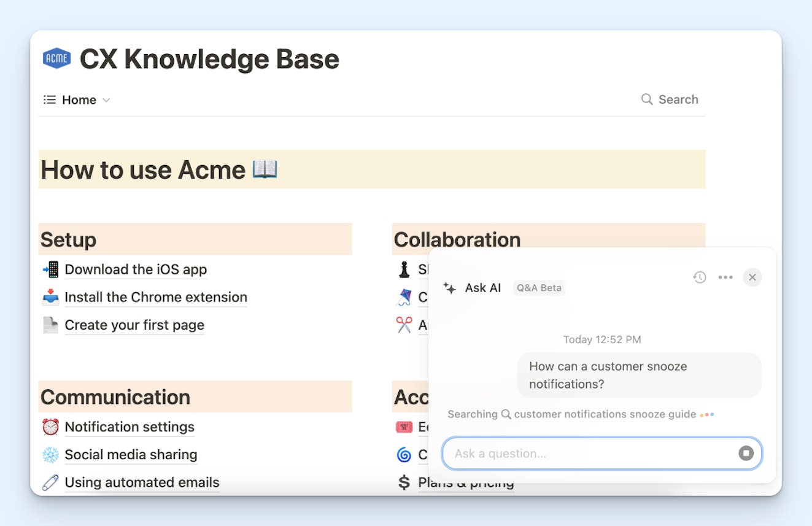
Task: Click the Acme logo icon
Action: coord(56,59)
